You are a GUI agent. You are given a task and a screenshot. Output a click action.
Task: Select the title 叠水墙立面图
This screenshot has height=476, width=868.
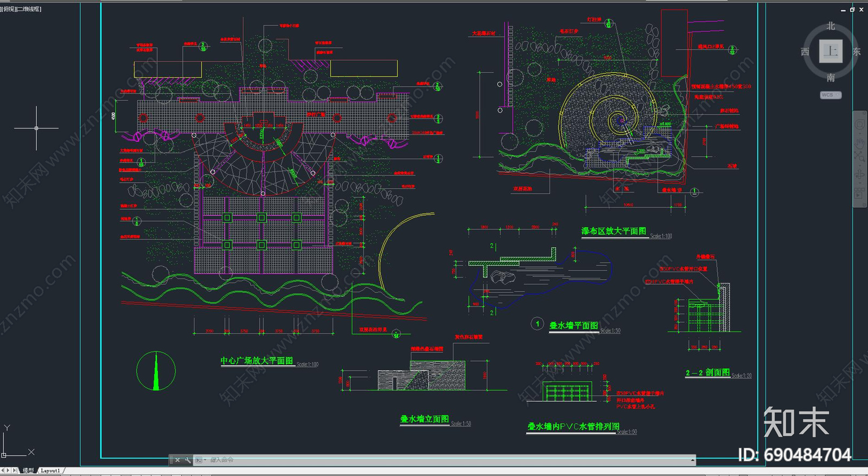[x=424, y=419]
